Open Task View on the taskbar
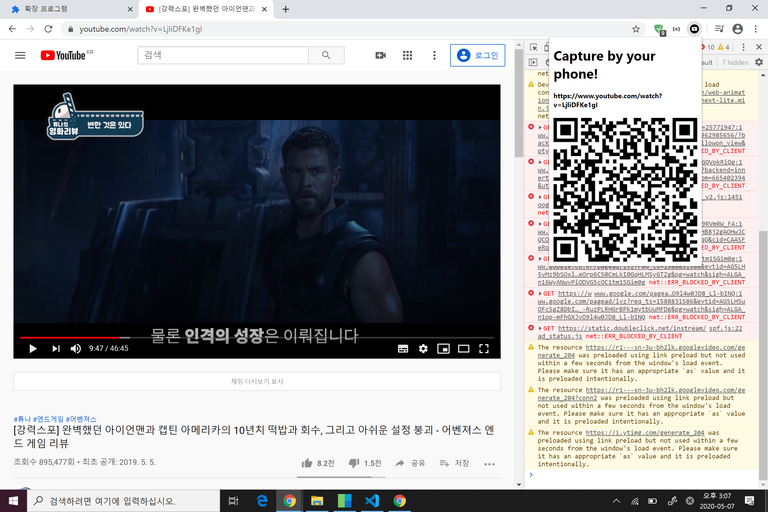 click(x=233, y=501)
